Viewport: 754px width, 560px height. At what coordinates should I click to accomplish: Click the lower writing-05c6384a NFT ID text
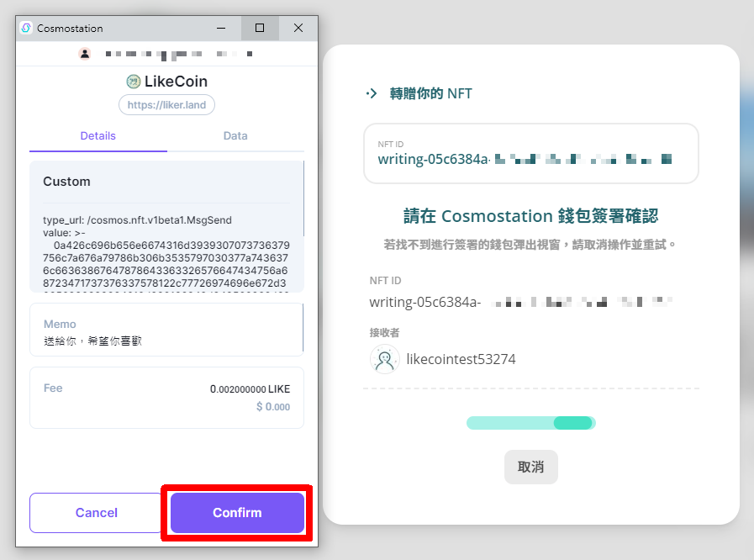click(x=425, y=302)
